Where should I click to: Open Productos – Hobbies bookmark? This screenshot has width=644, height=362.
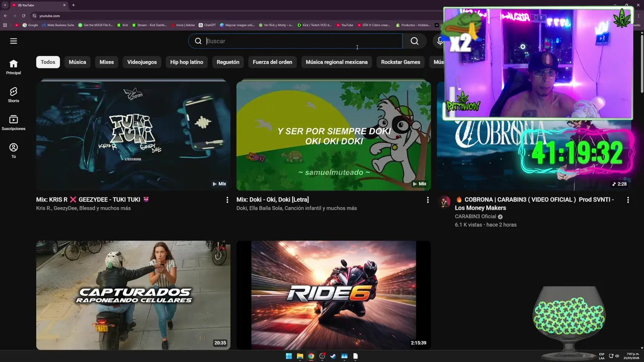413,25
